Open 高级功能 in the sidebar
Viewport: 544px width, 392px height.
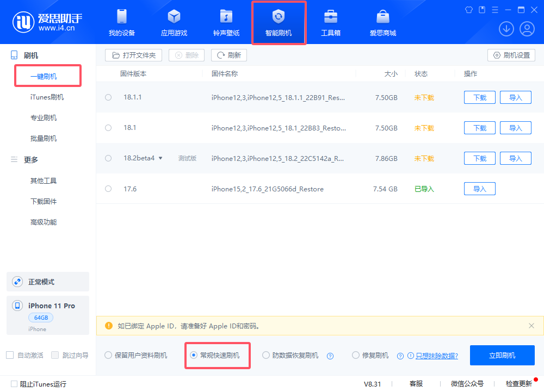coord(44,222)
